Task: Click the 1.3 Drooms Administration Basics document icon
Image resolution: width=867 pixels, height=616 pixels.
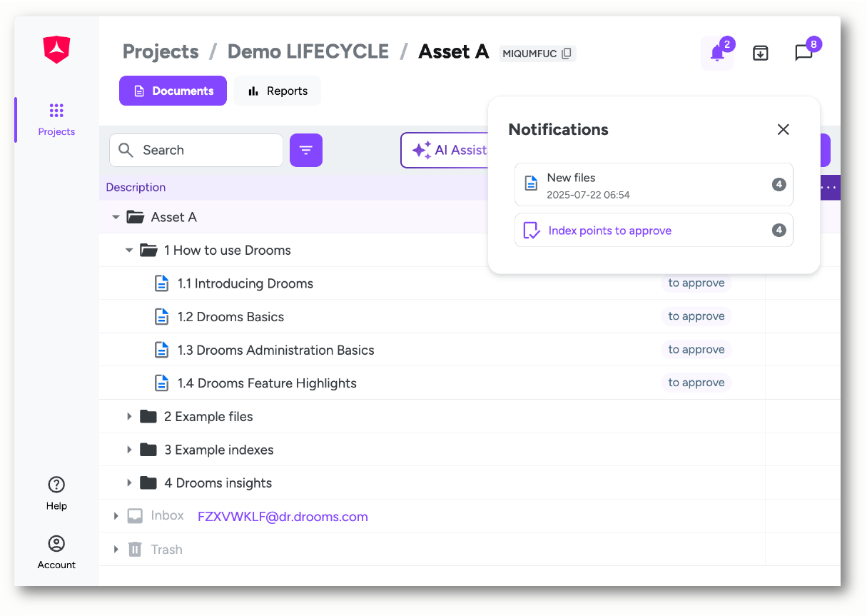Action: 162,350
